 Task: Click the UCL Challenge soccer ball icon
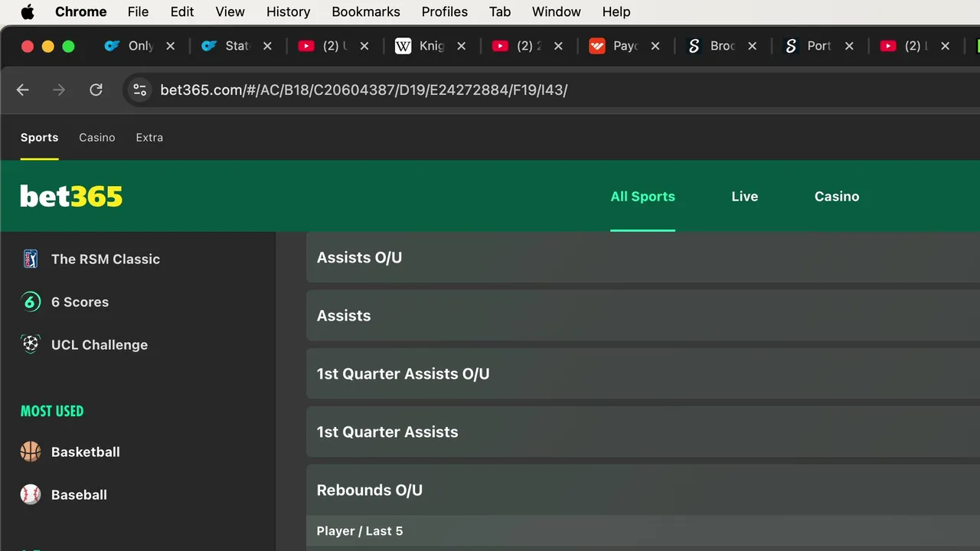click(x=31, y=344)
